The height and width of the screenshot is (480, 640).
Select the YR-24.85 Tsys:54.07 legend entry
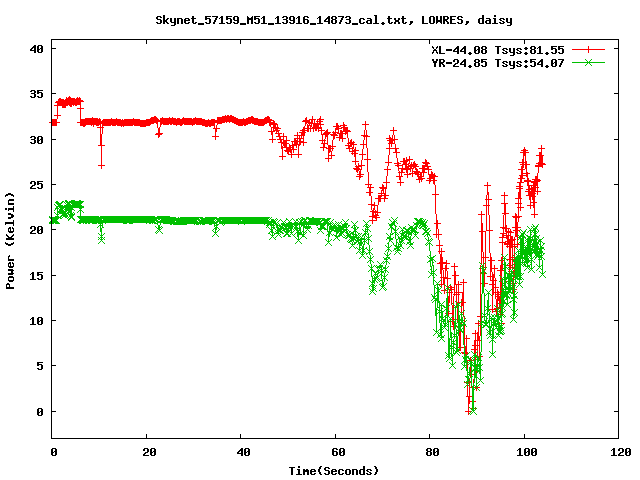pyautogui.click(x=498, y=63)
